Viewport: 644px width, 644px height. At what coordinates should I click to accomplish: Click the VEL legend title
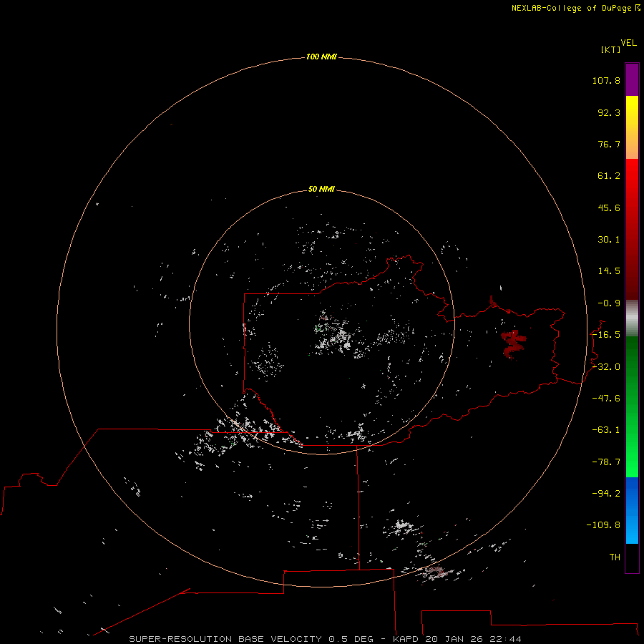click(629, 43)
